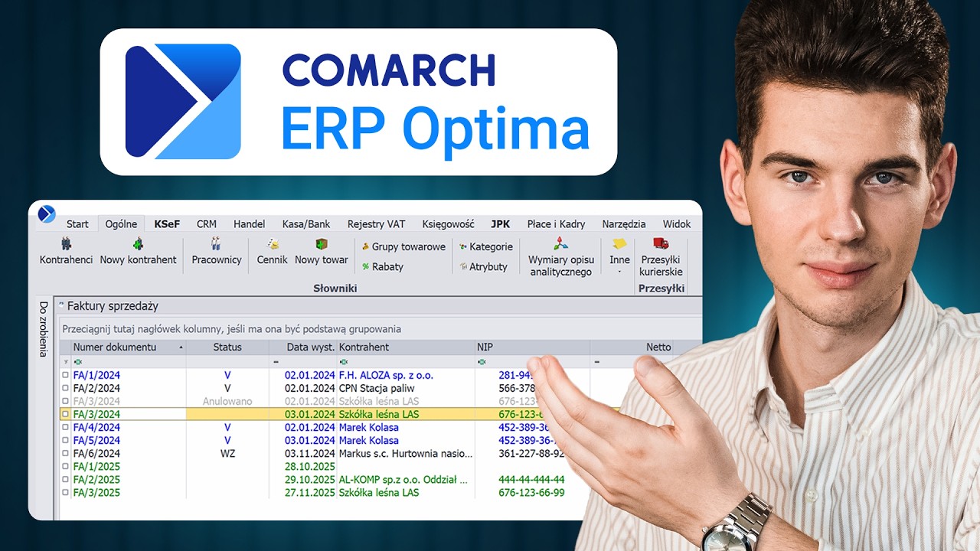Image resolution: width=980 pixels, height=551 pixels.
Task: Switch to the Księgowość tab
Action: click(x=449, y=224)
